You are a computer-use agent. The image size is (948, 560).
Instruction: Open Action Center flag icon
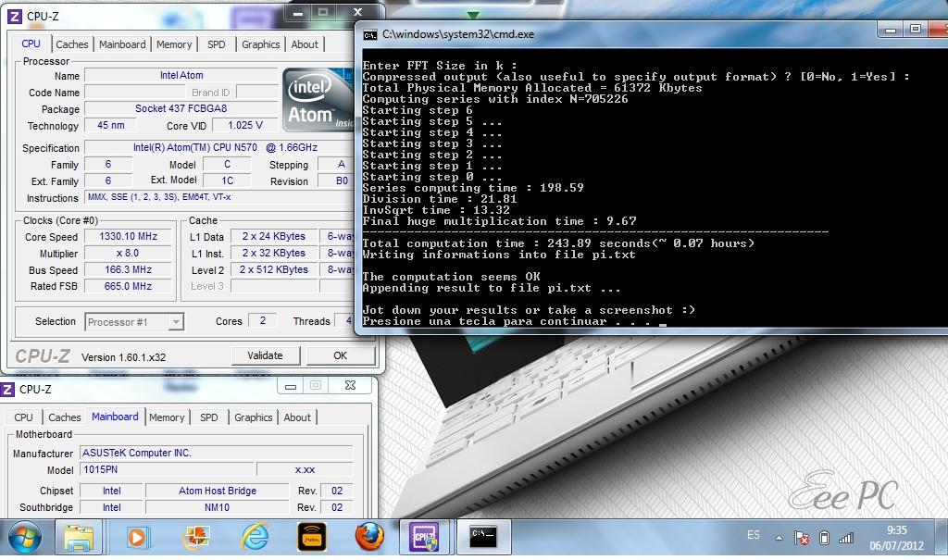click(802, 538)
